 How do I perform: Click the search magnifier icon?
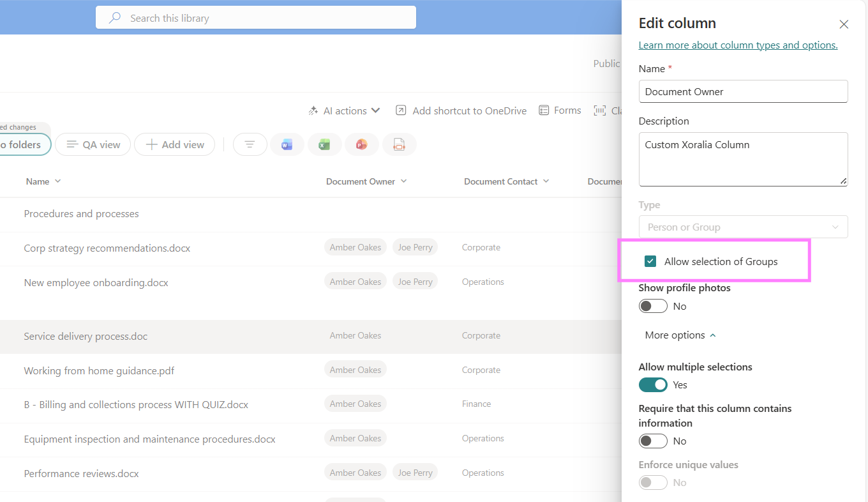115,18
